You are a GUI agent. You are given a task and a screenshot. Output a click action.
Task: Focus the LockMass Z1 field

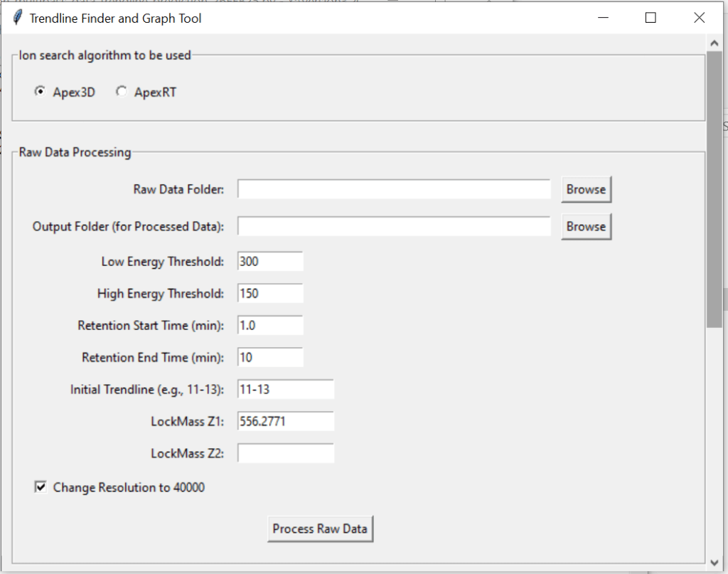pyautogui.click(x=285, y=421)
